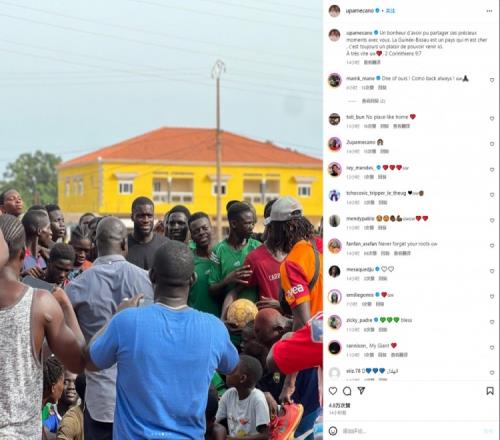
Task: Open the comment bubble icon
Action: (347, 391)
